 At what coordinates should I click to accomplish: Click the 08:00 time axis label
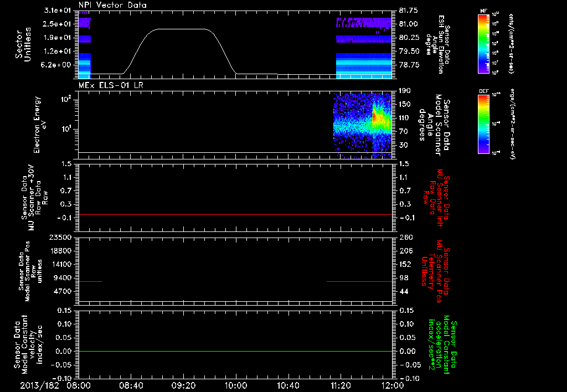[x=79, y=385]
